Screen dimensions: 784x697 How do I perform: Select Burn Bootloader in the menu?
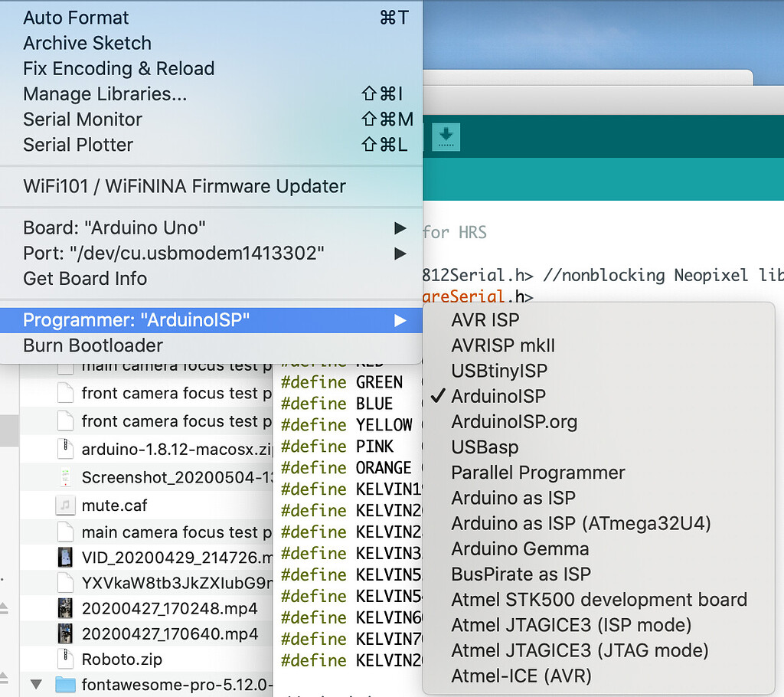tap(92, 345)
